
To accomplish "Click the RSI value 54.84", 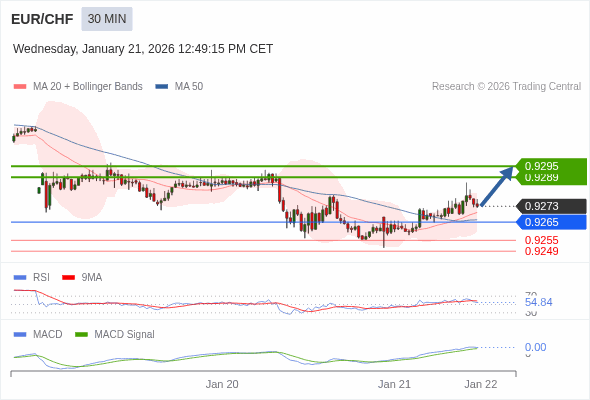I will (538, 302).
